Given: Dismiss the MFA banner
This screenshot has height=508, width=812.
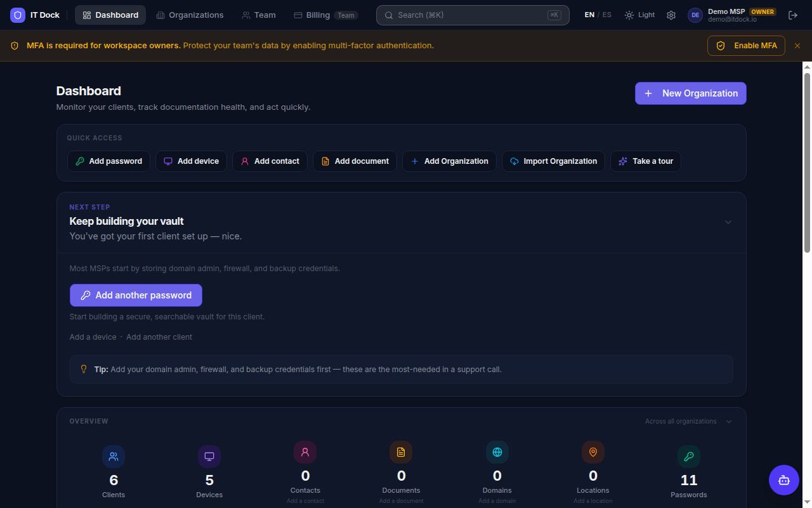Looking at the screenshot, I should pyautogui.click(x=797, y=46).
